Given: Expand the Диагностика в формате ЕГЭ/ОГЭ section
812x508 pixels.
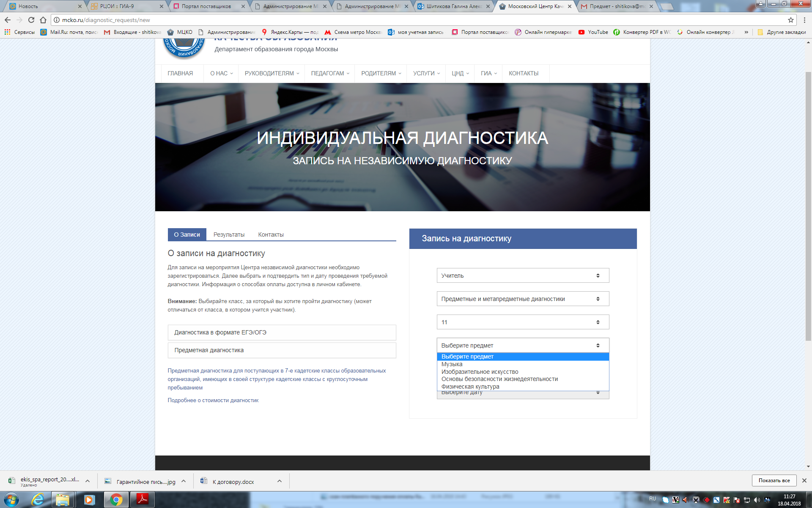Looking at the screenshot, I should point(282,332).
